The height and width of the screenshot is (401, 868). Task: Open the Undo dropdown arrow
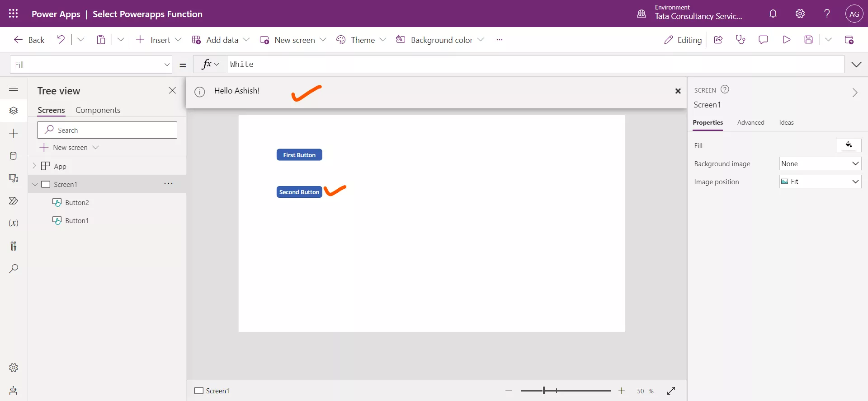80,40
